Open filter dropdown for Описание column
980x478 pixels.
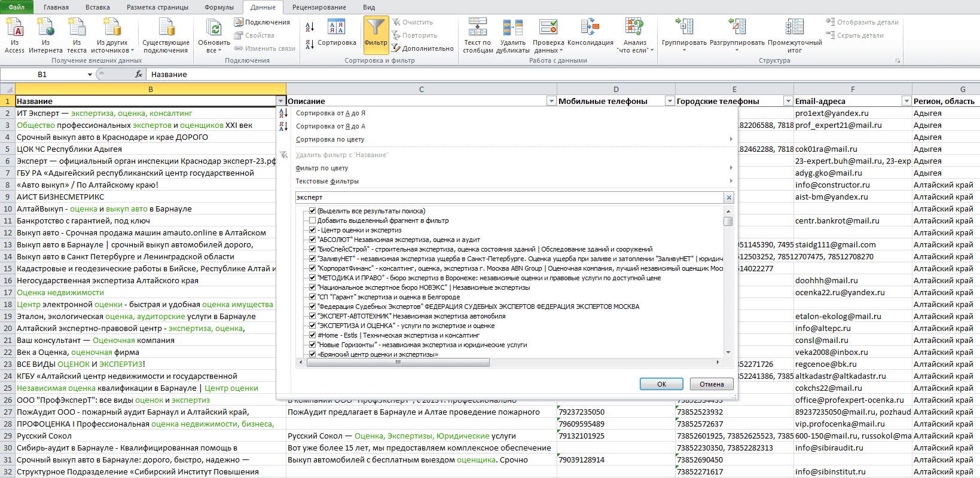pyautogui.click(x=551, y=101)
